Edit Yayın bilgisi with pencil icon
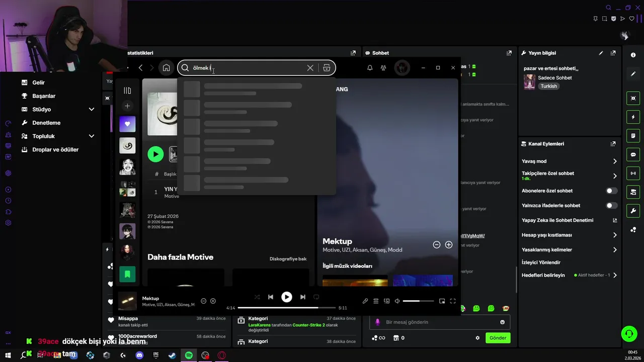 (x=601, y=53)
